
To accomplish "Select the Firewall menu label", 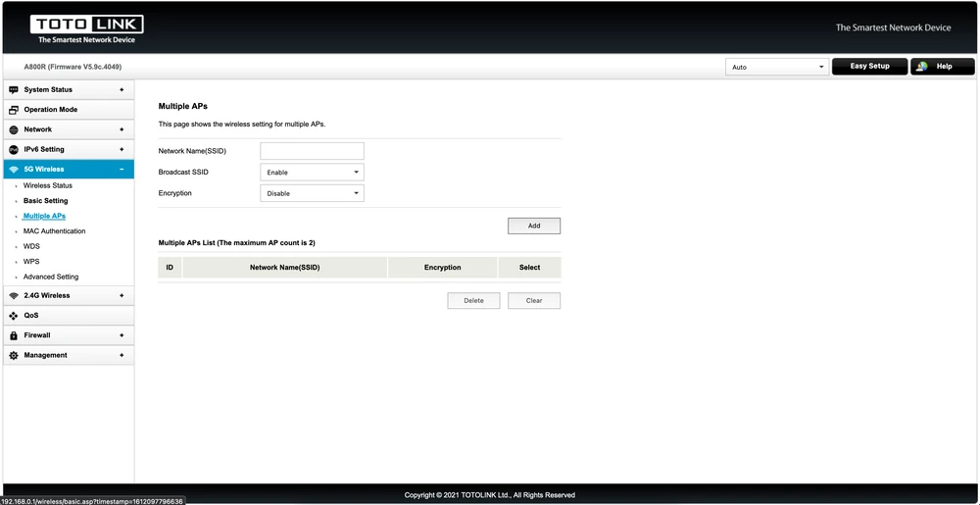I will [37, 335].
